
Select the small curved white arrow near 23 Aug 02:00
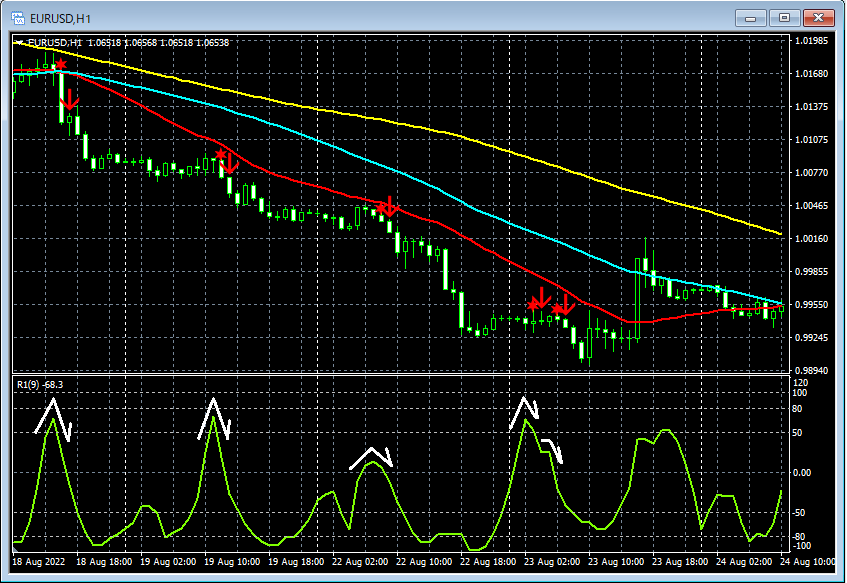[x=552, y=451]
